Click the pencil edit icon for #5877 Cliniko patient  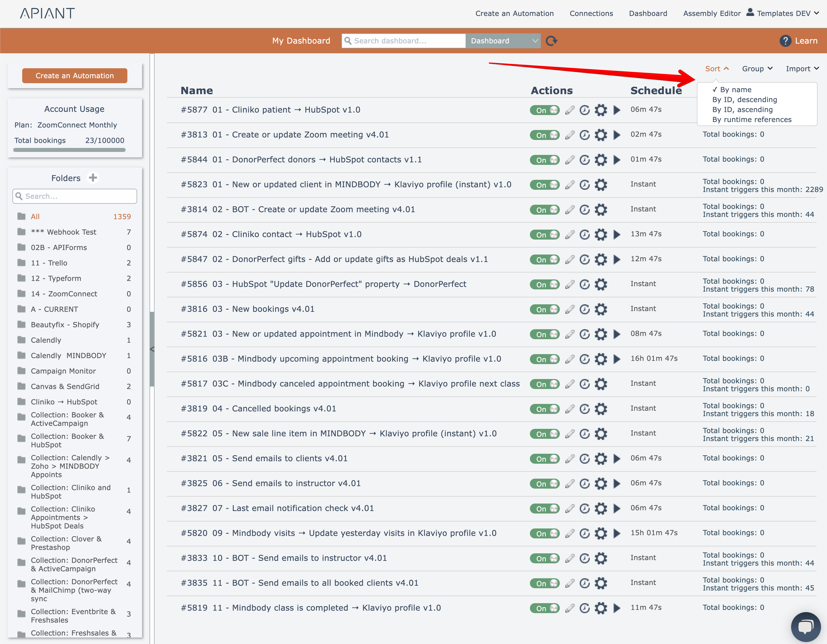point(570,110)
